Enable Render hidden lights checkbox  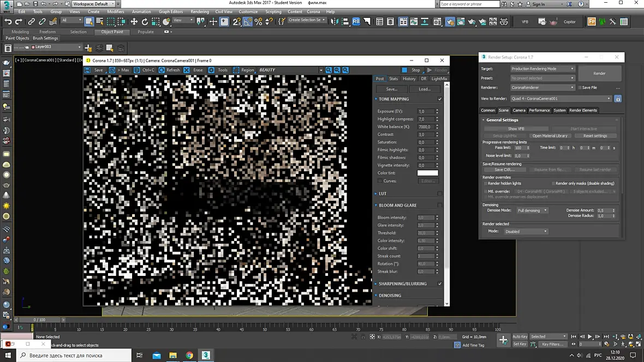pos(486,184)
